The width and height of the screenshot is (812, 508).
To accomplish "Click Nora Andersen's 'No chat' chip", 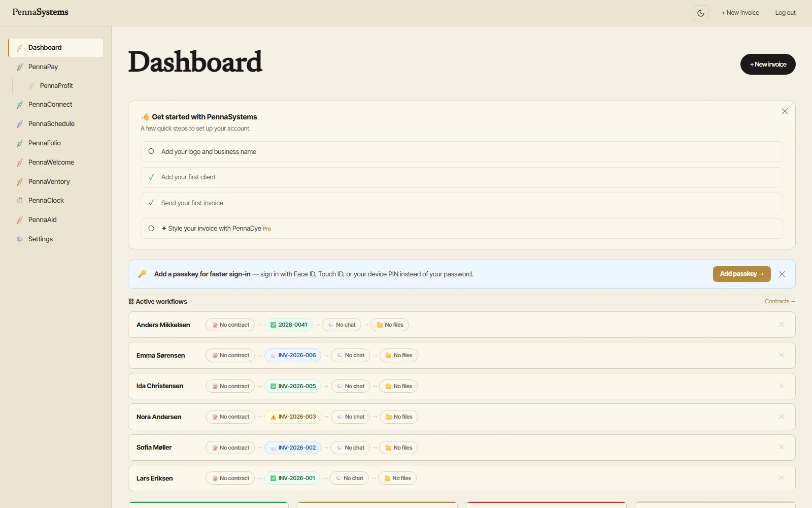I will point(351,417).
